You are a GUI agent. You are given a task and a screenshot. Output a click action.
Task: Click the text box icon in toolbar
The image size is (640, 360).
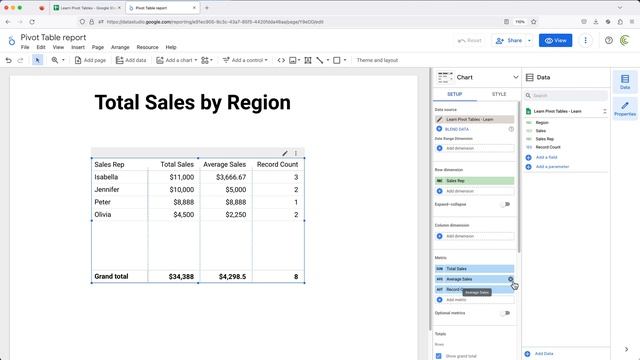[308, 60]
